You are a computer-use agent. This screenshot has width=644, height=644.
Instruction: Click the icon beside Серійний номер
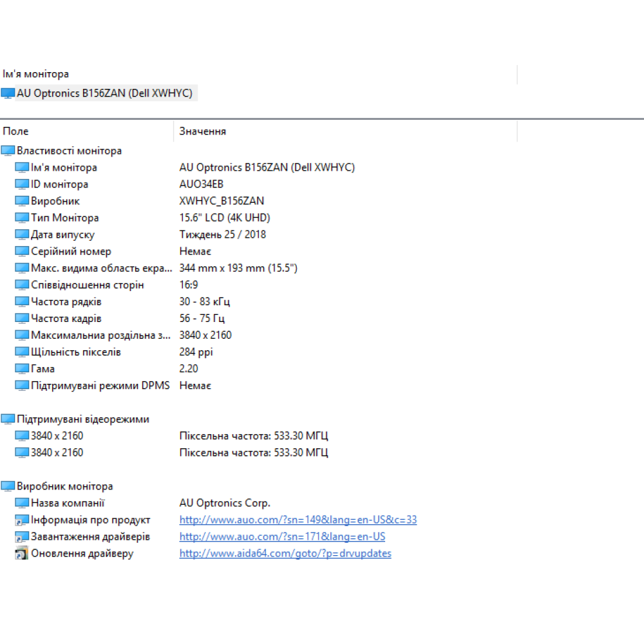coord(22,251)
